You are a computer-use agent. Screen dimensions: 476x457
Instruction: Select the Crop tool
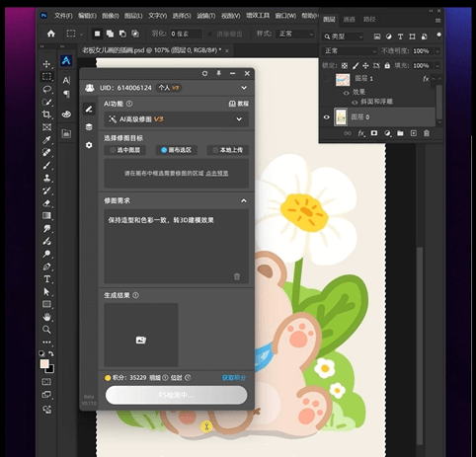click(46, 114)
